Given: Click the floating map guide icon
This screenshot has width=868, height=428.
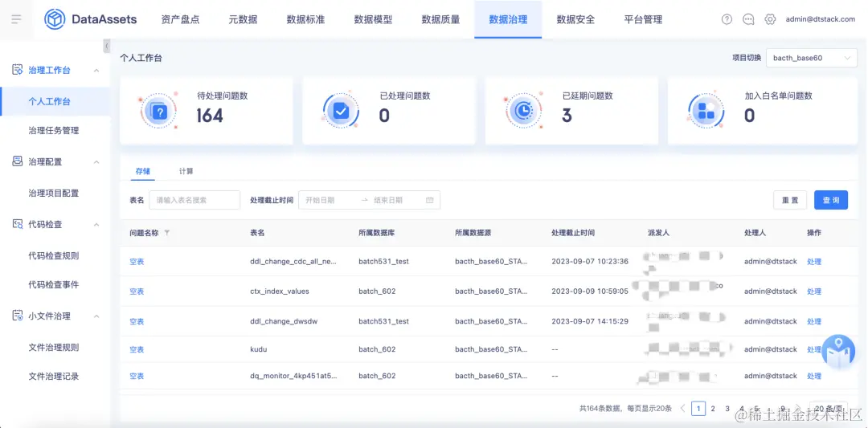Looking at the screenshot, I should point(838,352).
